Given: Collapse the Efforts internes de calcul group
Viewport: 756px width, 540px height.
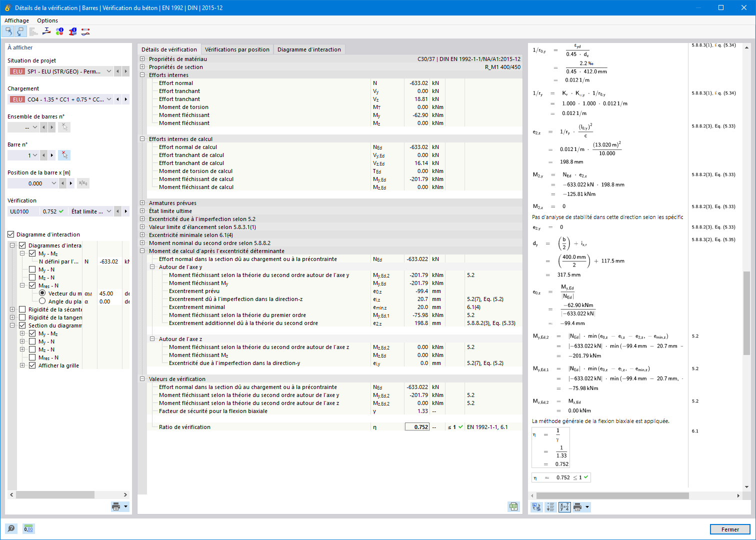Looking at the screenshot, I should pyautogui.click(x=142, y=139).
